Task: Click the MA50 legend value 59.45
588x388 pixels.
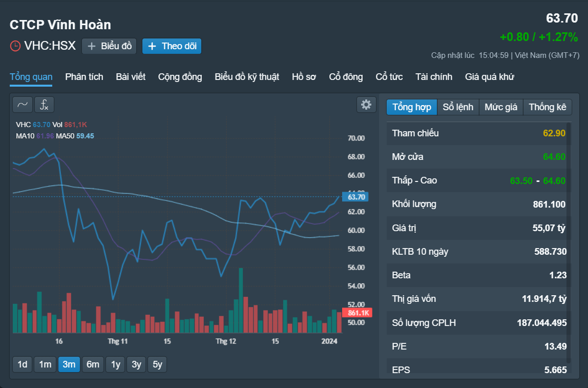Action: 85,136
